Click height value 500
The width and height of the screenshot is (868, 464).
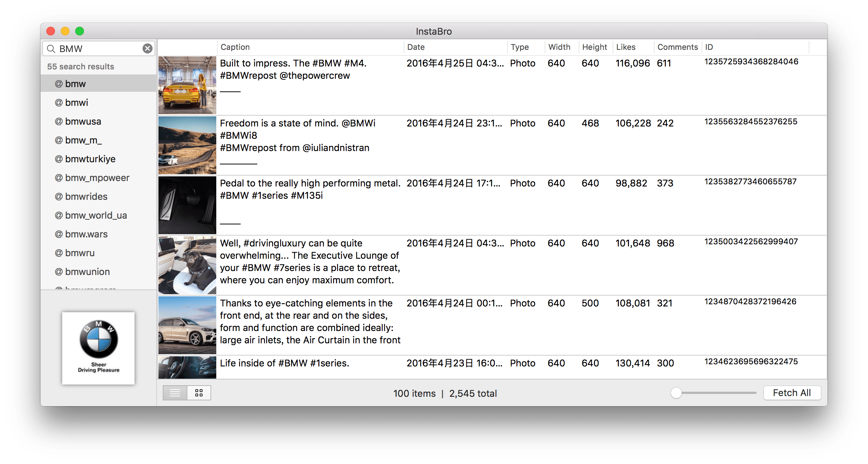tap(590, 303)
